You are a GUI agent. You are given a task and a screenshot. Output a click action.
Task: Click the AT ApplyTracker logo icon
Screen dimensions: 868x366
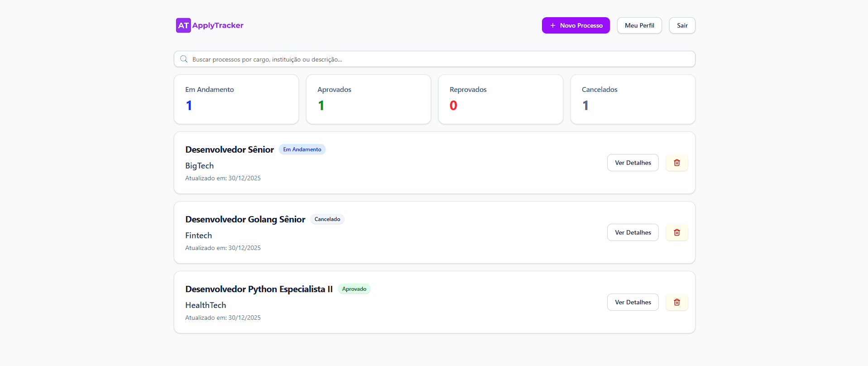[x=183, y=25]
